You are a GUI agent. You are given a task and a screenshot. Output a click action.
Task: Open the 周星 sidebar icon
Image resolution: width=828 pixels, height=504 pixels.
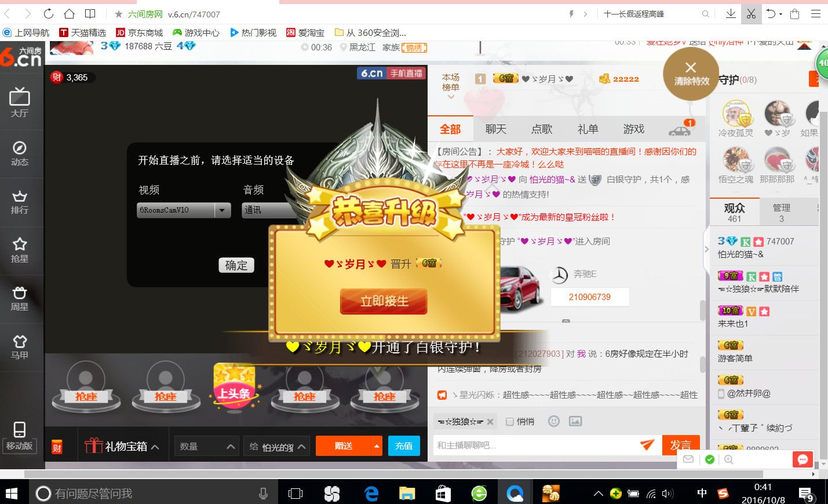point(20,298)
